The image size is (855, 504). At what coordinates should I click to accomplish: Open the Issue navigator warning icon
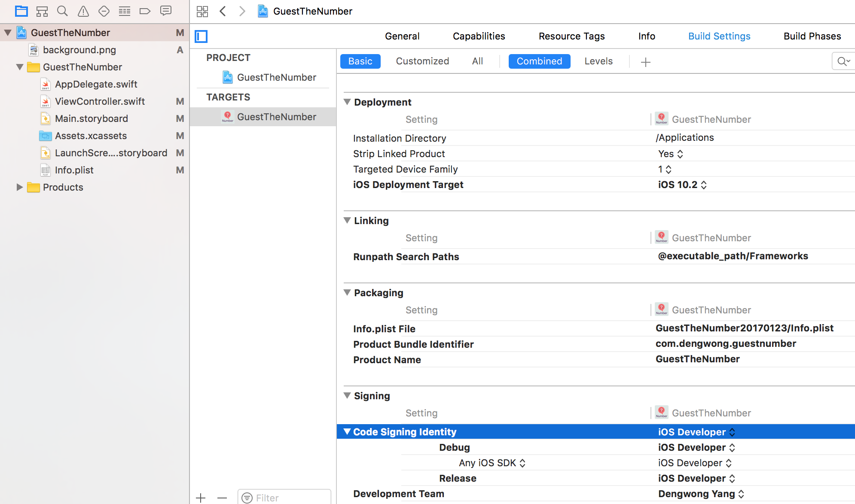[x=83, y=11]
